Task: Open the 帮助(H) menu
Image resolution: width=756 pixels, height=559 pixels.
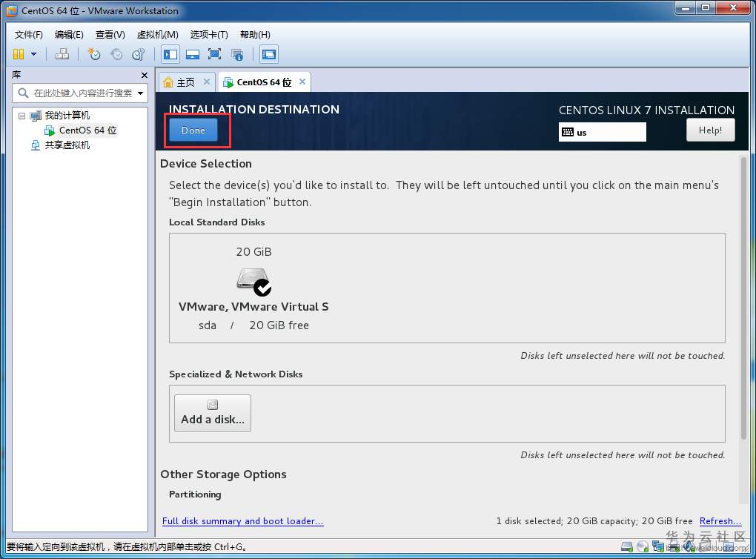Action: [x=255, y=35]
